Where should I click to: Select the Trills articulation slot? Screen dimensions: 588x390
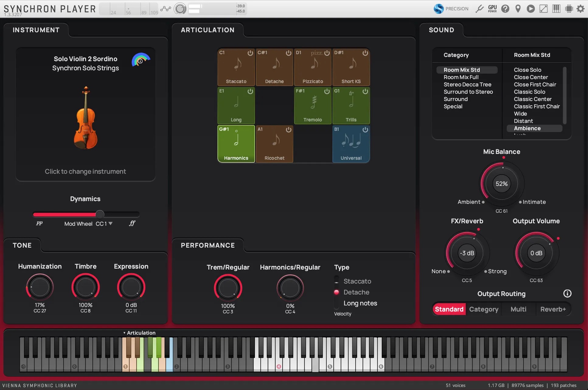click(x=351, y=106)
